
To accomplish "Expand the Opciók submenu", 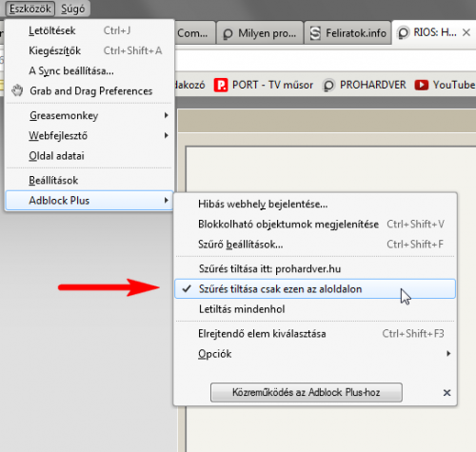I will pos(315,354).
